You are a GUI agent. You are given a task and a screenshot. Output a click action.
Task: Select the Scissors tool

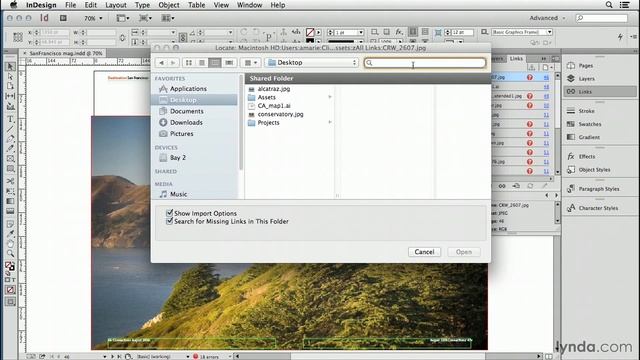10,181
